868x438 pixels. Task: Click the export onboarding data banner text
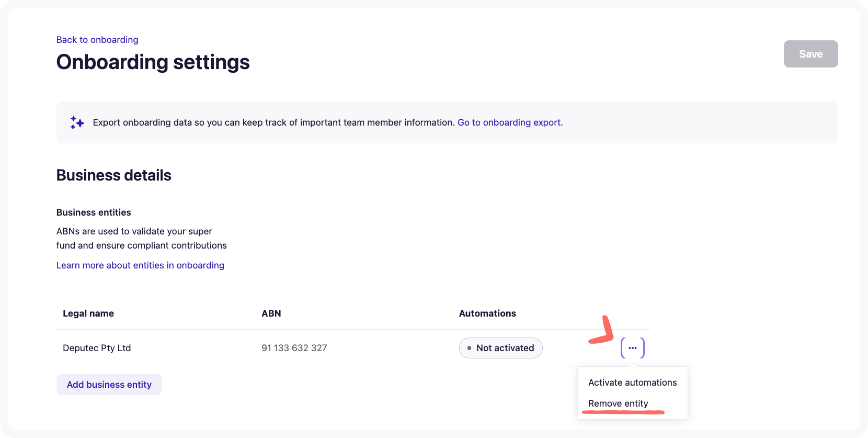(x=273, y=122)
